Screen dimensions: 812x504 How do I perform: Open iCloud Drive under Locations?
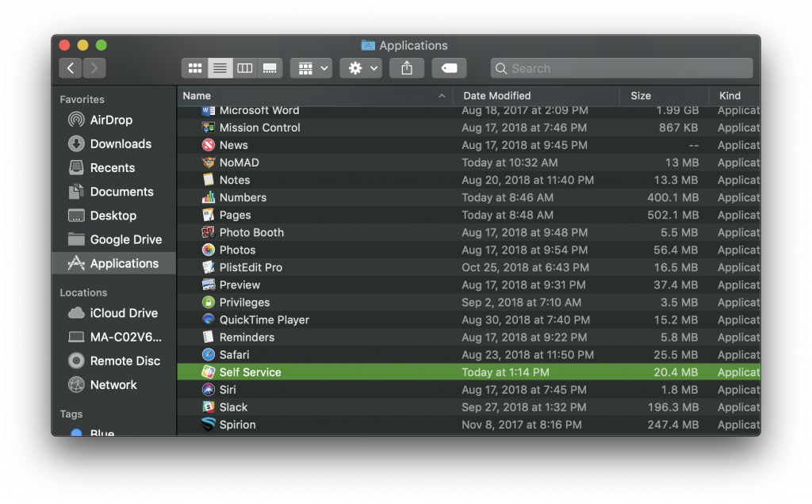click(x=113, y=313)
